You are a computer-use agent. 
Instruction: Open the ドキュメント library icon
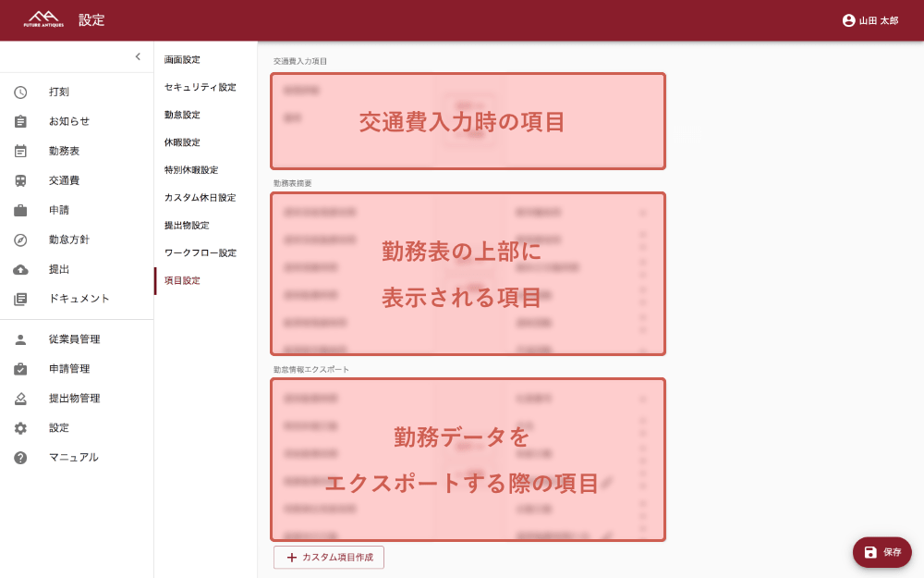point(20,299)
